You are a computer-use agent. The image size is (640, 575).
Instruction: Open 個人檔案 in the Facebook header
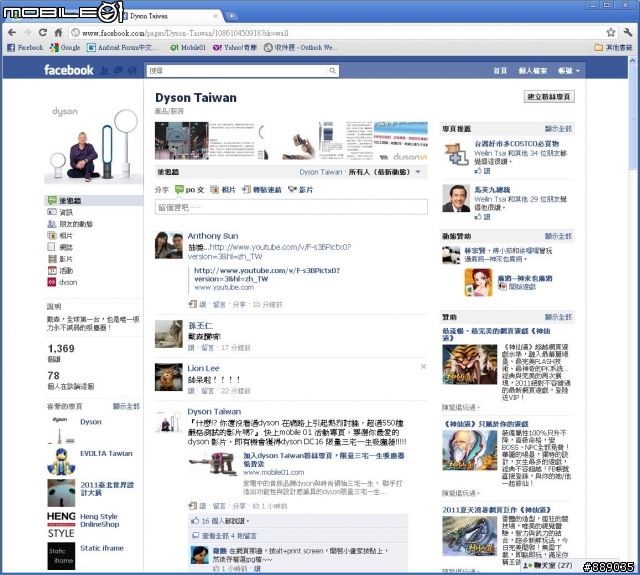coord(533,71)
